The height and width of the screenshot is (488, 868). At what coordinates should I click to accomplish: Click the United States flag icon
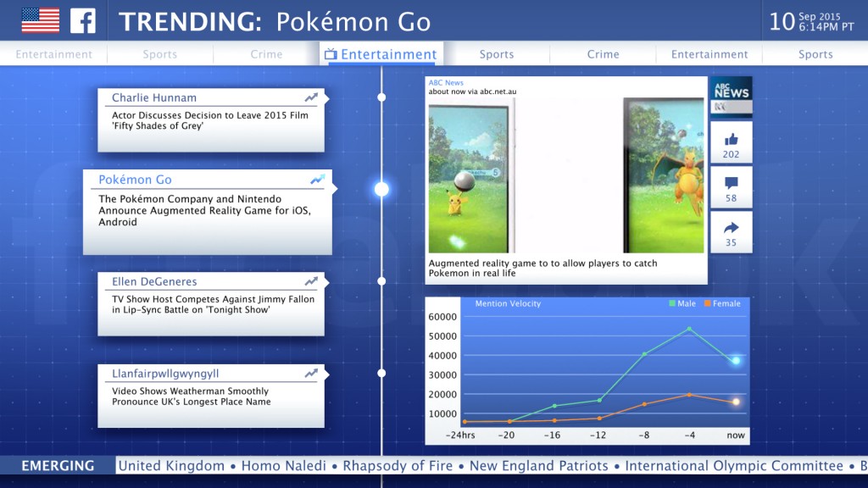click(41, 21)
